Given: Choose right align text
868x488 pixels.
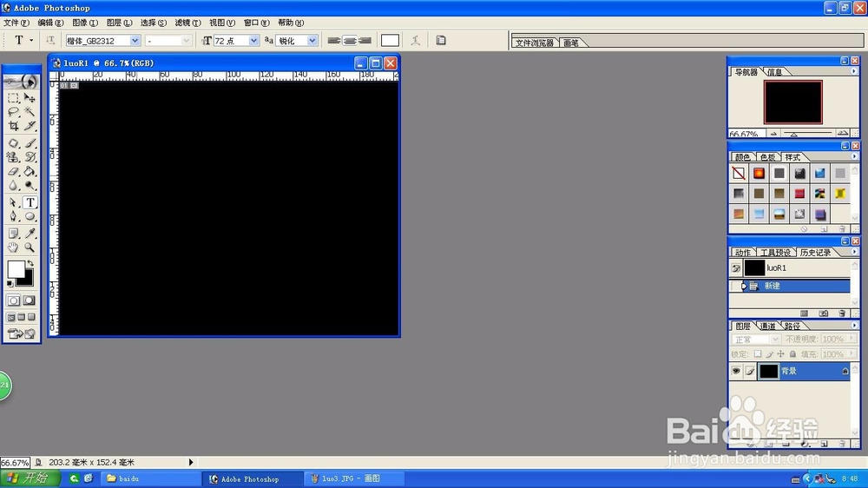Looking at the screenshot, I should point(365,41).
